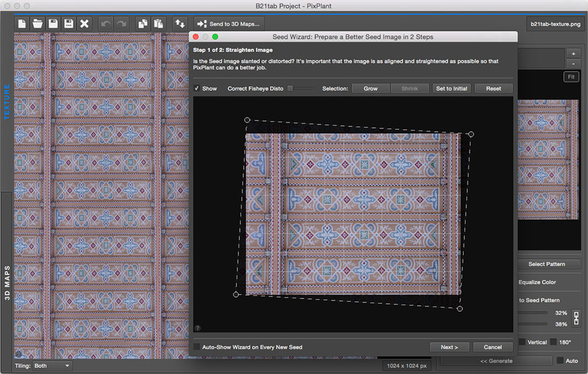The width and height of the screenshot is (588, 374).
Task: Click the << Generate button
Action: click(496, 361)
